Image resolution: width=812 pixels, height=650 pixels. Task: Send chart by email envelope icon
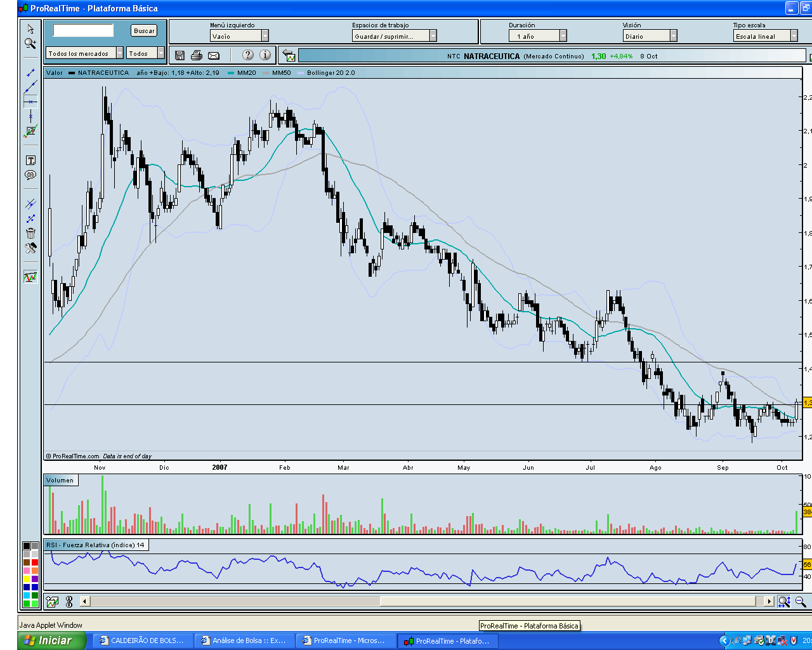214,56
